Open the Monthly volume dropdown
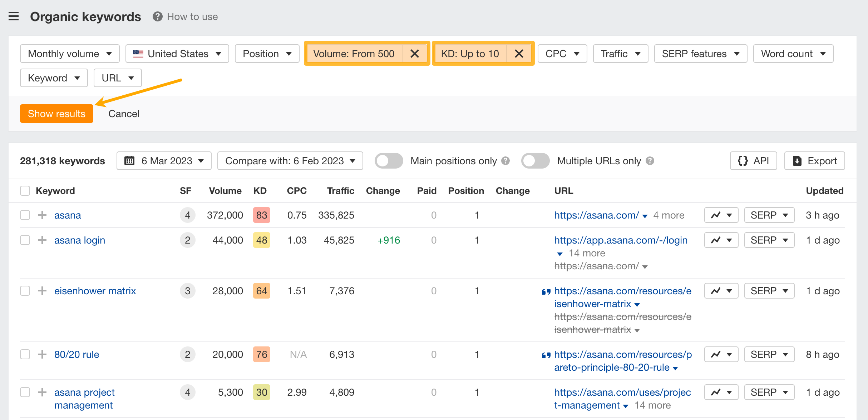The width and height of the screenshot is (868, 420). coord(70,54)
